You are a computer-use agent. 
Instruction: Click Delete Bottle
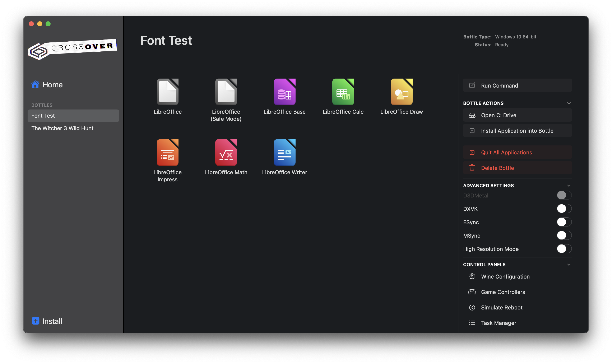click(517, 168)
